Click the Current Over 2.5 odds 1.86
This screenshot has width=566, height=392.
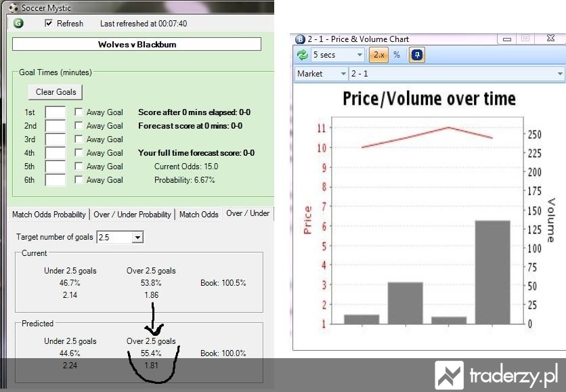click(x=151, y=295)
